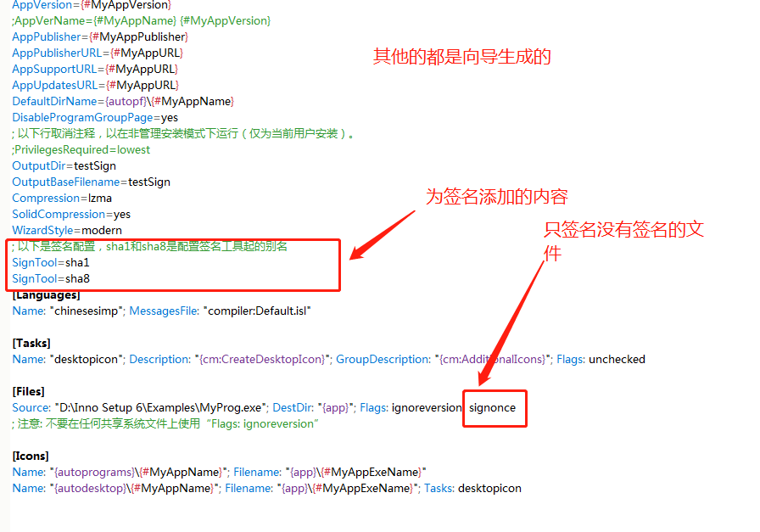Screen dimensions: 760x532
Task: Click the [Icons] section header
Action: pyautogui.click(x=31, y=456)
